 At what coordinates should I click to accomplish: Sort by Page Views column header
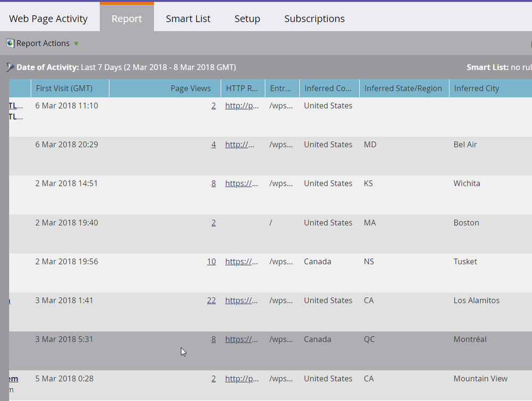190,88
